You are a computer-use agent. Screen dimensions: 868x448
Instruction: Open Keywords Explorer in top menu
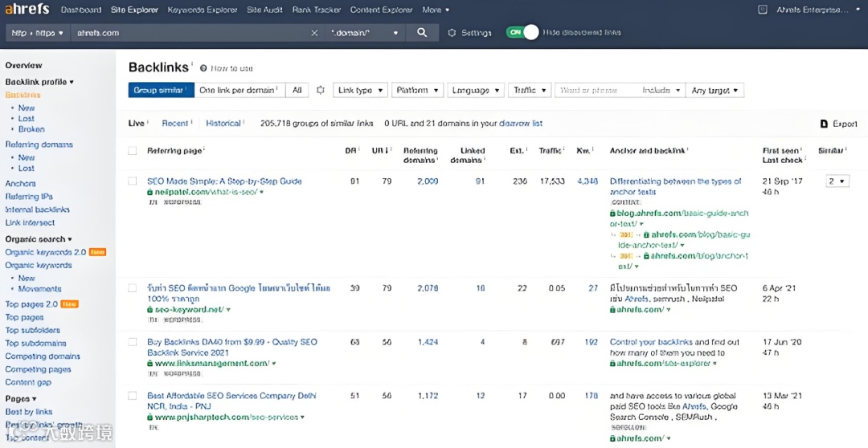(x=203, y=10)
